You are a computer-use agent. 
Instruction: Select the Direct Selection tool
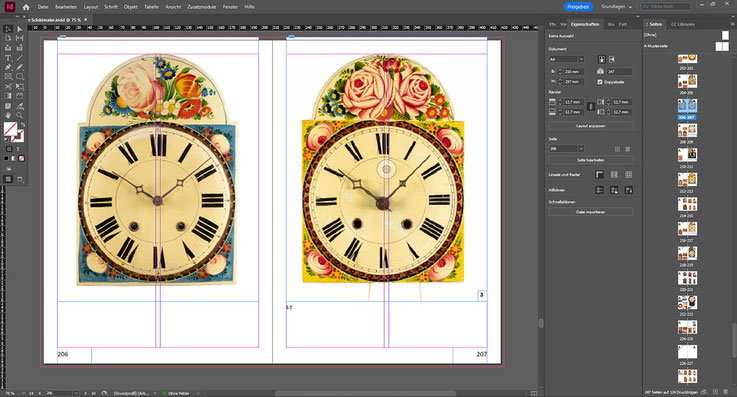[x=19, y=29]
